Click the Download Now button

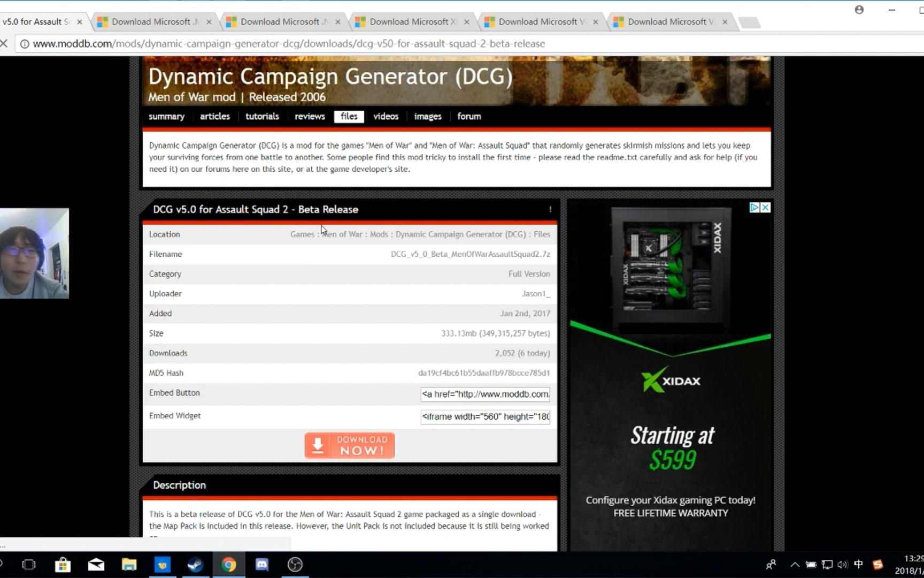click(350, 445)
